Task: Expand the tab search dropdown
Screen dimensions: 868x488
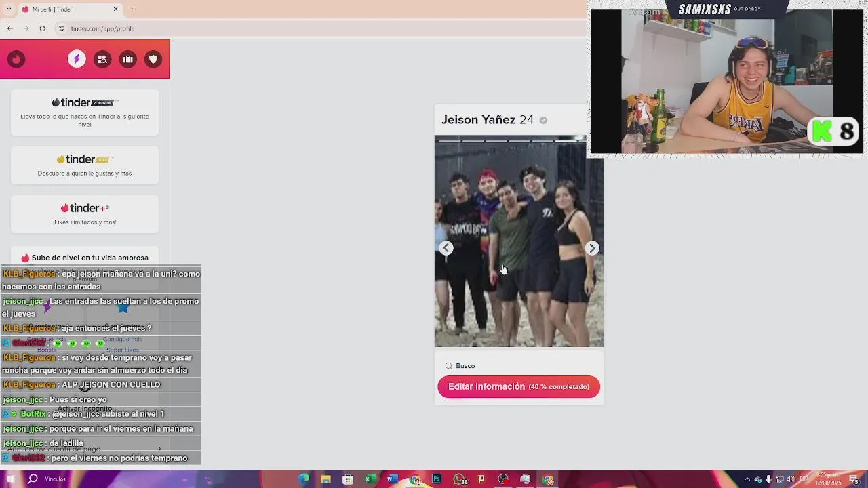Action: (x=9, y=9)
